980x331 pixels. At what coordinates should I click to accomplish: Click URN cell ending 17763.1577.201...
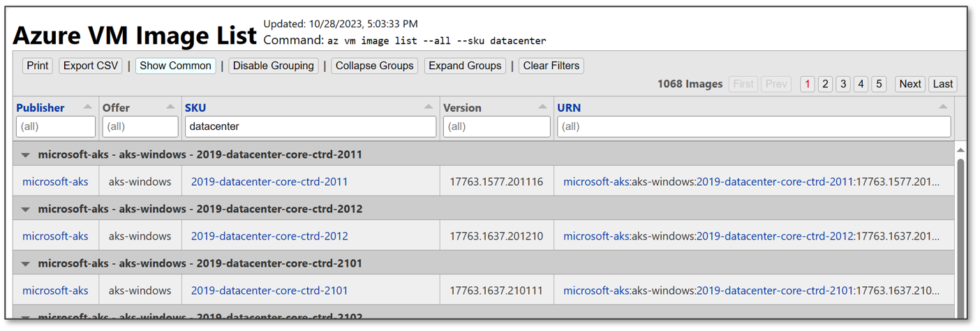(754, 182)
